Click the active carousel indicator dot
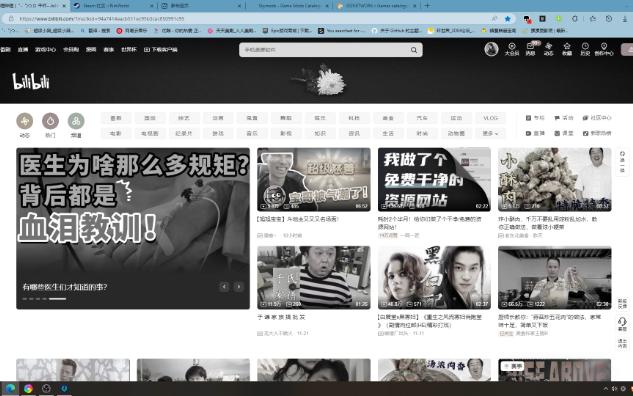633x396 pixels. [57, 299]
